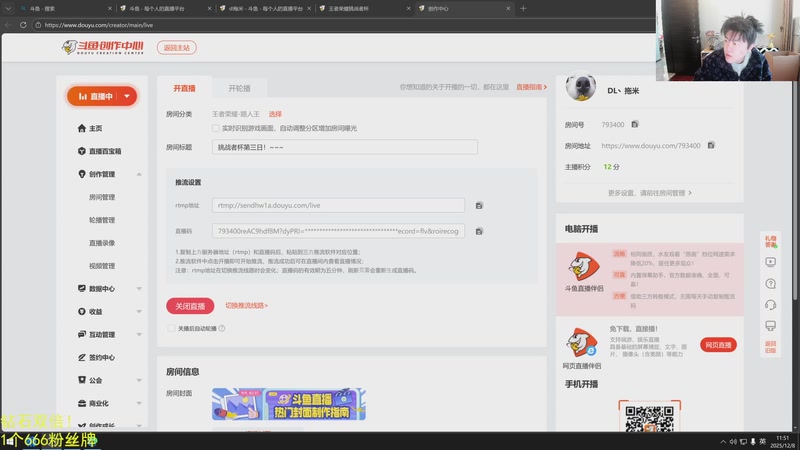Click the rtmp地址 input field
The width and height of the screenshot is (800, 450).
(x=338, y=205)
